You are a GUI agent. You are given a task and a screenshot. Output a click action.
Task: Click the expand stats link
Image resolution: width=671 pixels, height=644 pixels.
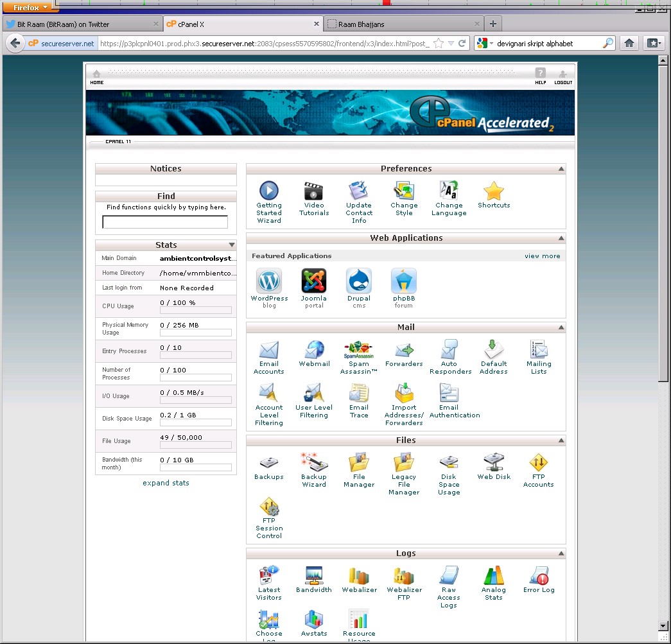tap(166, 483)
